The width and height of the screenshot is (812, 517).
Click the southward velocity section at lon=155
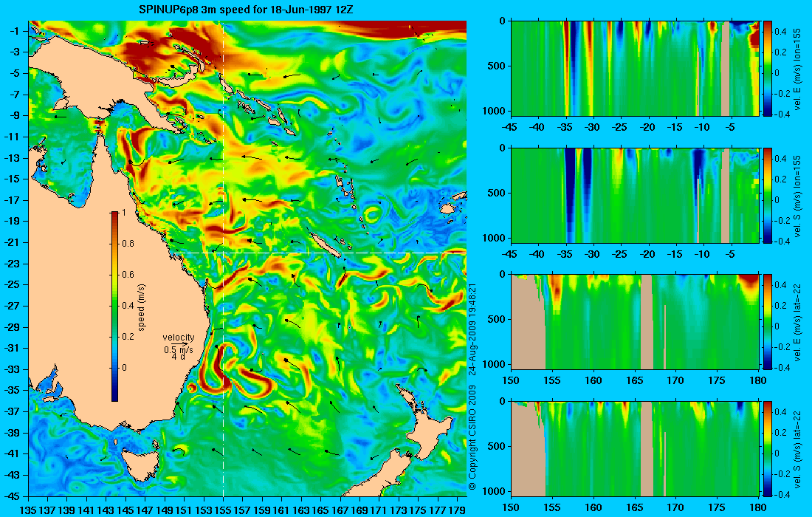point(636,195)
